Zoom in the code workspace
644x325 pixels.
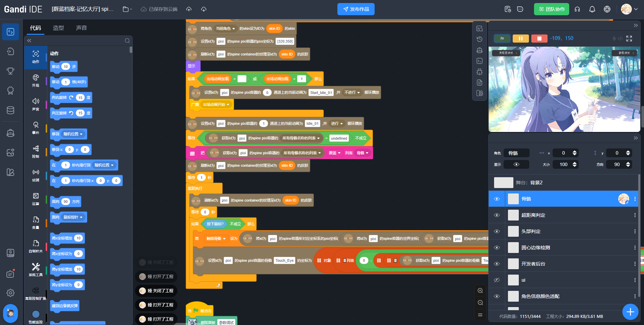click(x=480, y=291)
